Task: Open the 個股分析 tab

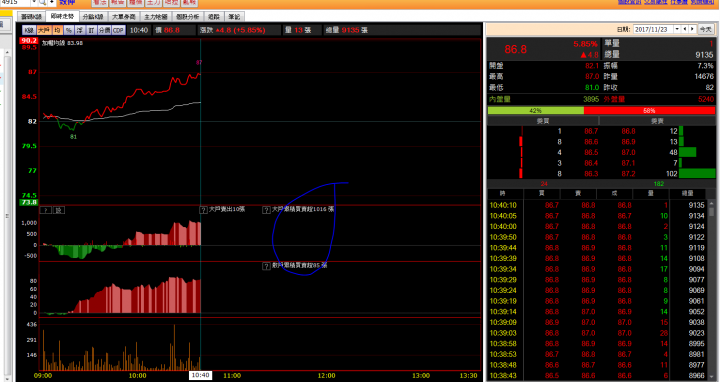Action: click(187, 17)
